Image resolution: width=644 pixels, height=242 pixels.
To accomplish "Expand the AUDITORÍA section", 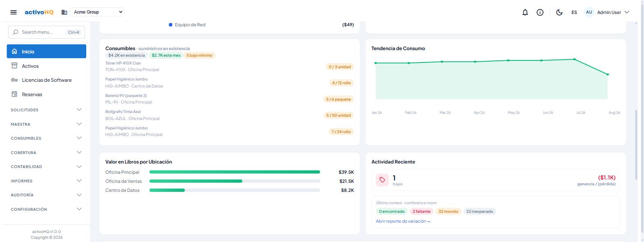I will tap(46, 195).
